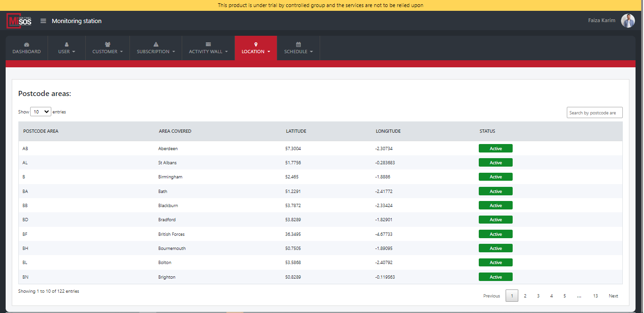Click the Activity Wall bars icon
This screenshot has height=313, width=644.
coord(208,45)
